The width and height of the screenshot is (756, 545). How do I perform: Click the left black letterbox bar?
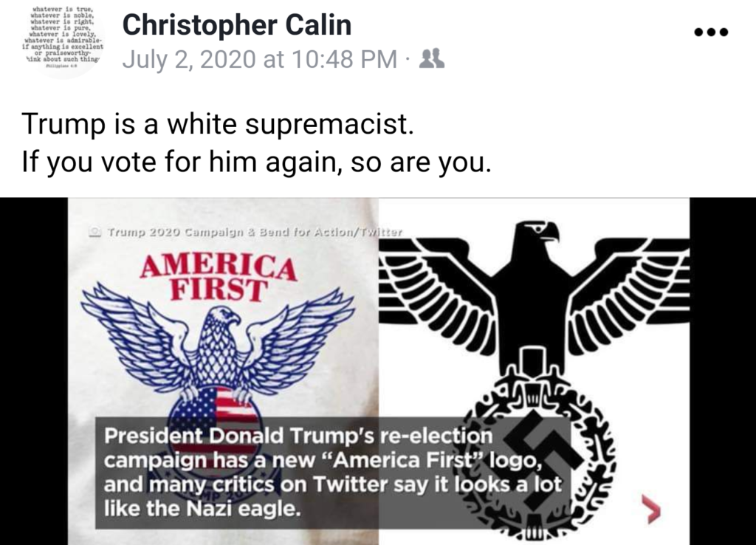click(x=34, y=371)
